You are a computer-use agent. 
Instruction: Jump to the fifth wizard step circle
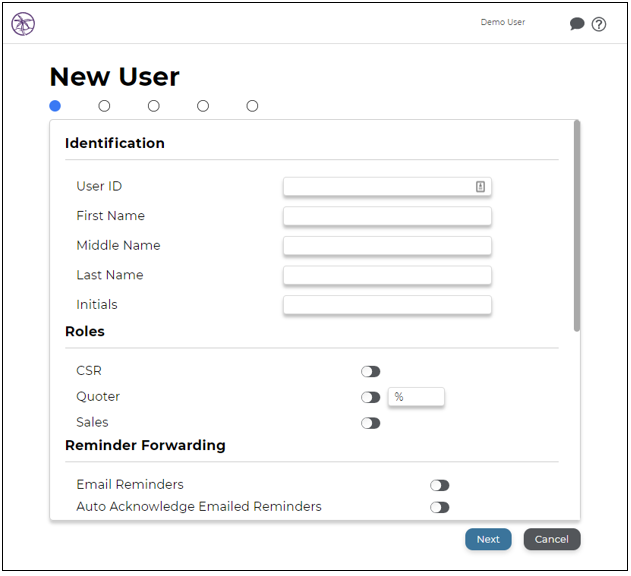[252, 106]
